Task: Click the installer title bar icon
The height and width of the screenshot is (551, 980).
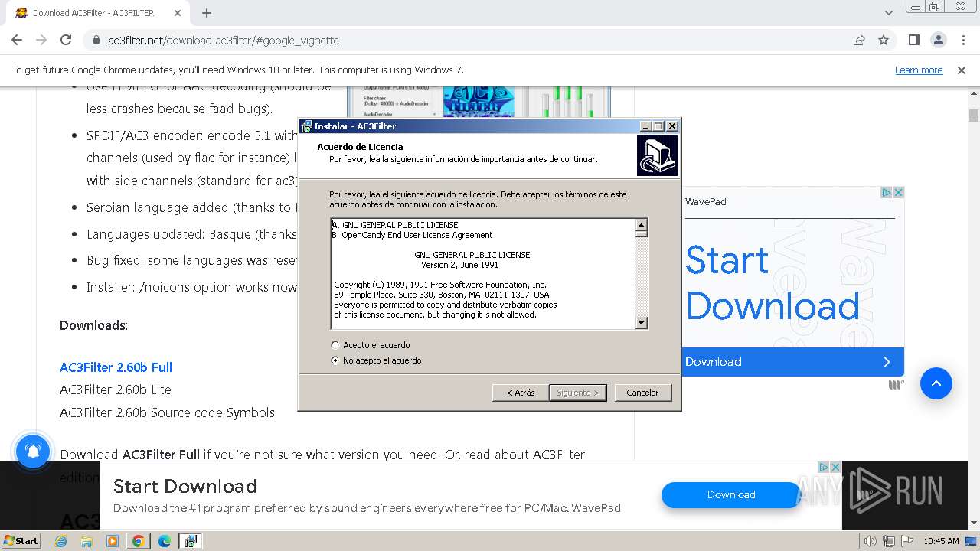Action: point(306,126)
